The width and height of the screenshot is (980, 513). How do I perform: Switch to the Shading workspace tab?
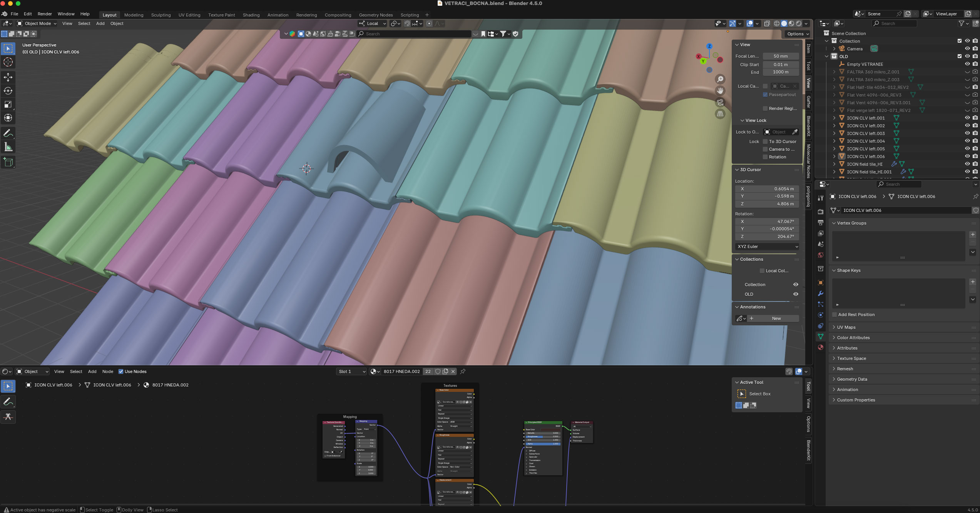[x=251, y=15]
